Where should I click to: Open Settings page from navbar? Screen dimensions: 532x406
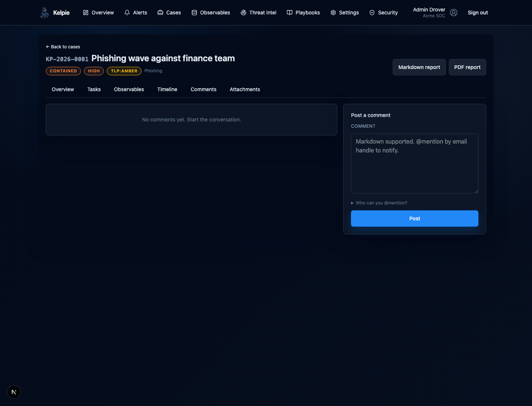pos(345,13)
